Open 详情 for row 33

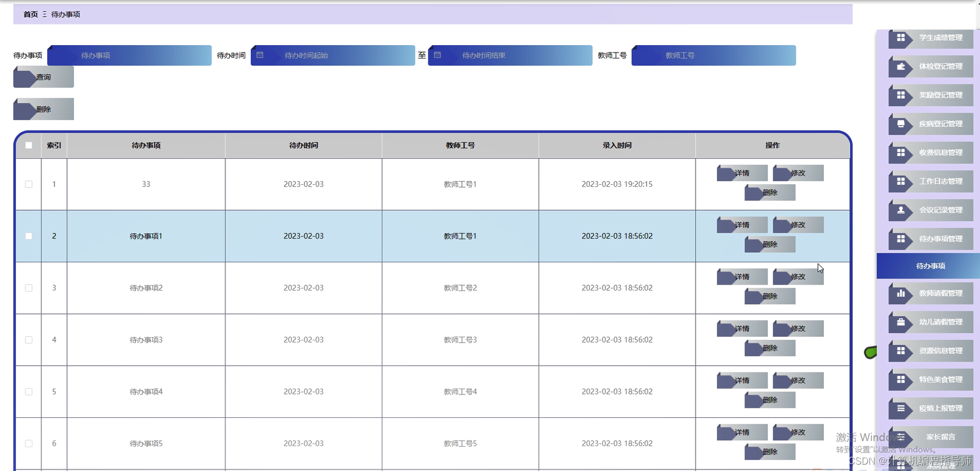(x=742, y=173)
